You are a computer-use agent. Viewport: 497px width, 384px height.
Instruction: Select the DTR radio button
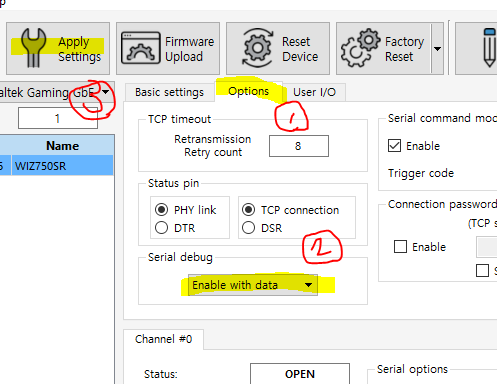coord(161,228)
